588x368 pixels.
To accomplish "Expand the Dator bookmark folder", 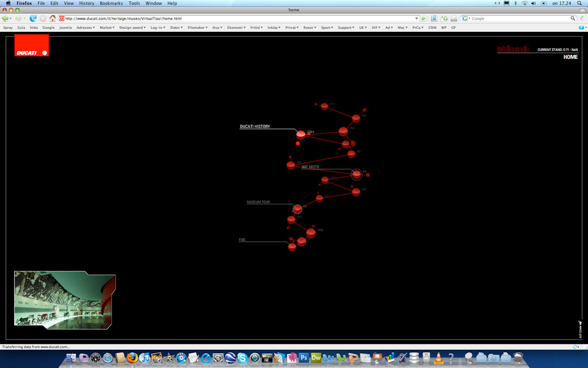I will click(x=176, y=27).
